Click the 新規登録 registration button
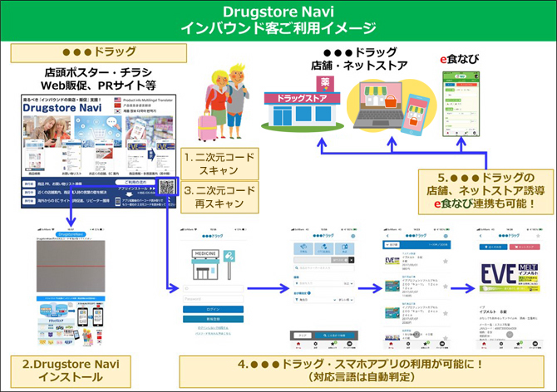 coord(213,319)
